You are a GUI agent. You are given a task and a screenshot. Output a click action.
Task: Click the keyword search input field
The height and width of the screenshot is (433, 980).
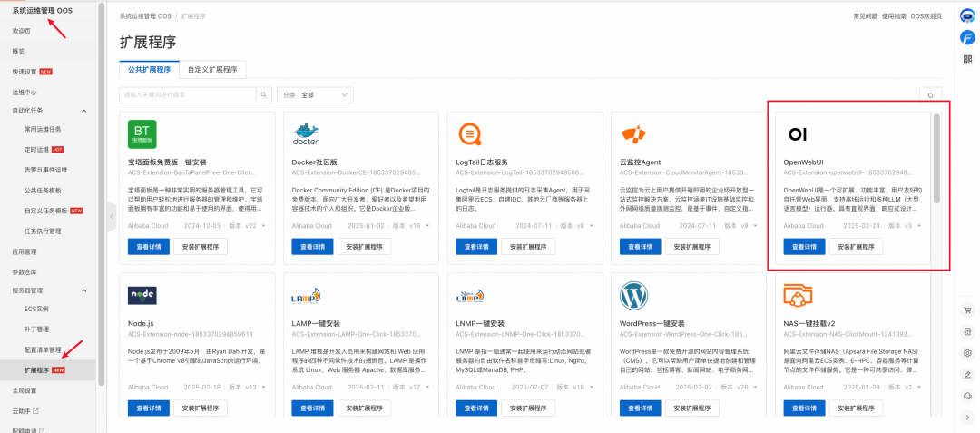[188, 95]
